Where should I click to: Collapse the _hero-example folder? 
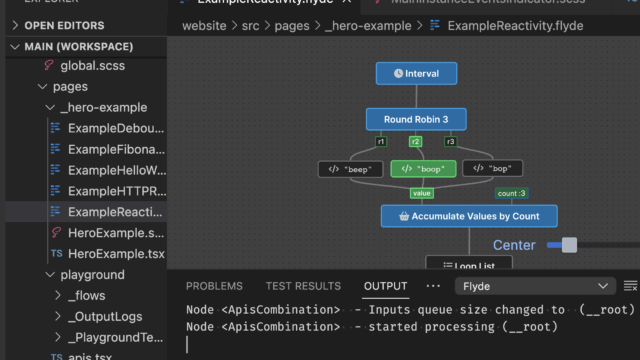coord(50,107)
